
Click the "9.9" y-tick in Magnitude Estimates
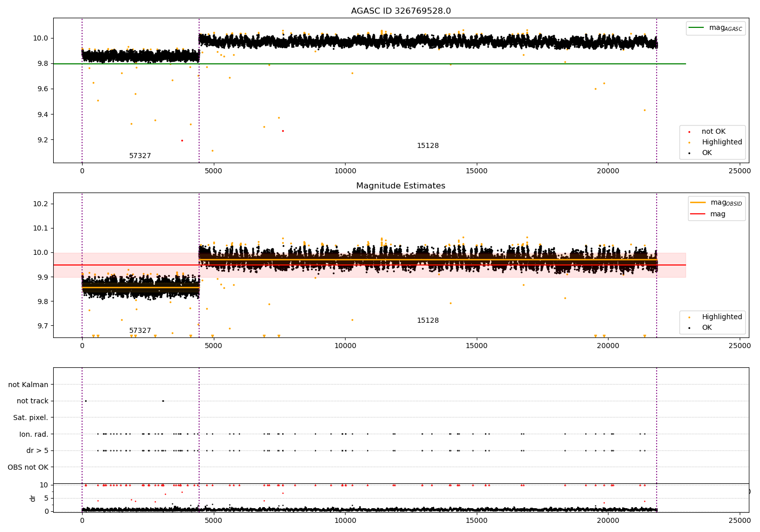point(43,277)
